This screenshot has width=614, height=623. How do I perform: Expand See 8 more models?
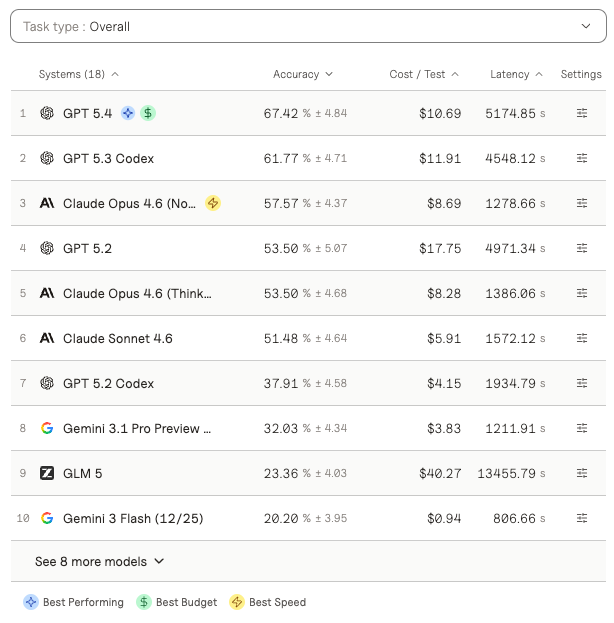pos(100,562)
